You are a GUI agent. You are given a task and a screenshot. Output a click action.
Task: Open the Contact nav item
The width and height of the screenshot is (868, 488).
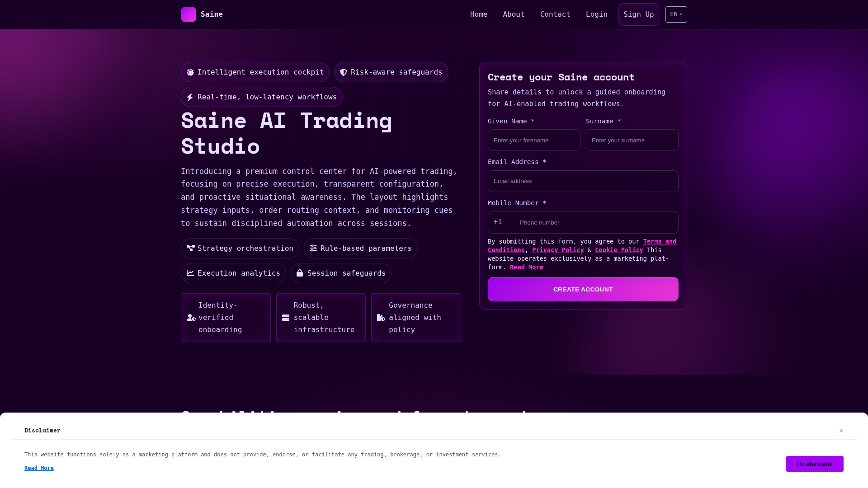(x=555, y=14)
